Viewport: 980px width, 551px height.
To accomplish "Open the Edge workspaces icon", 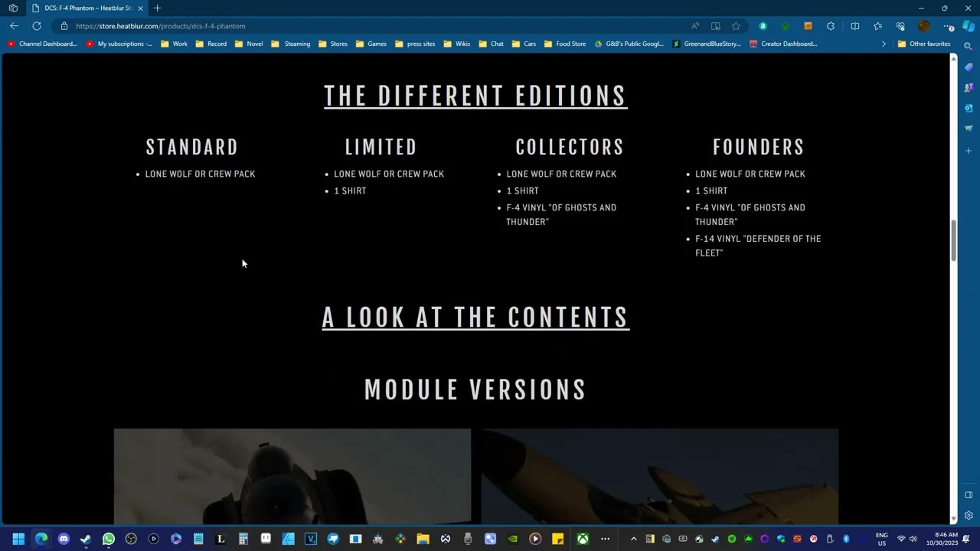I will pyautogui.click(x=13, y=8).
